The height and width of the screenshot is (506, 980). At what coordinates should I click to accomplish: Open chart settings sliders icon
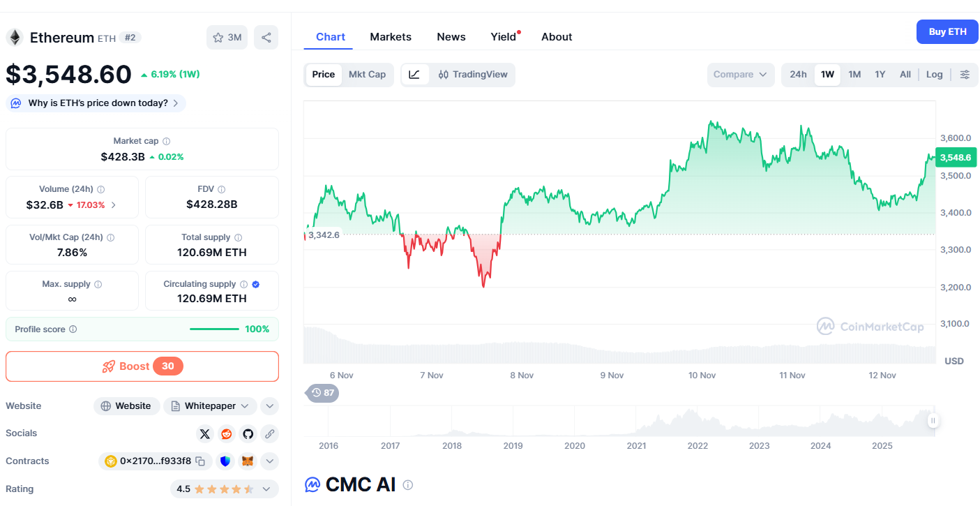pos(965,75)
